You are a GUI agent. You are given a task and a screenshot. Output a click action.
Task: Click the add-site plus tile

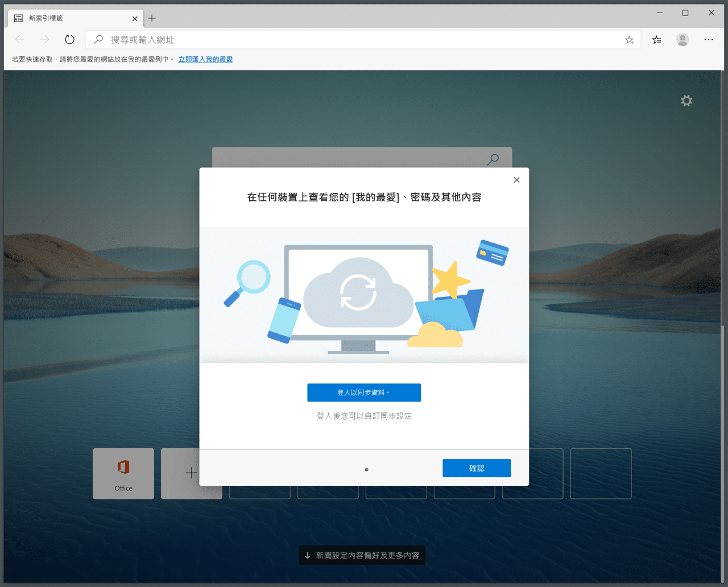coord(191,473)
